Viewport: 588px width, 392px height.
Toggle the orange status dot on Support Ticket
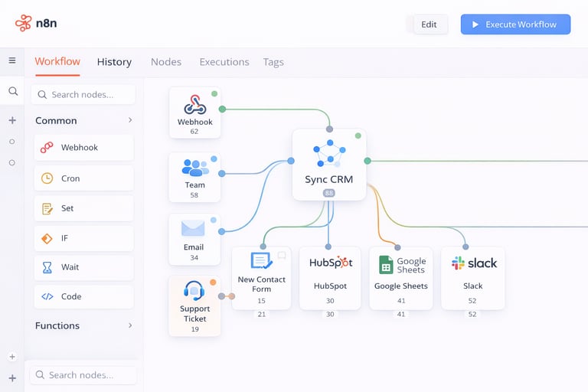(x=213, y=283)
